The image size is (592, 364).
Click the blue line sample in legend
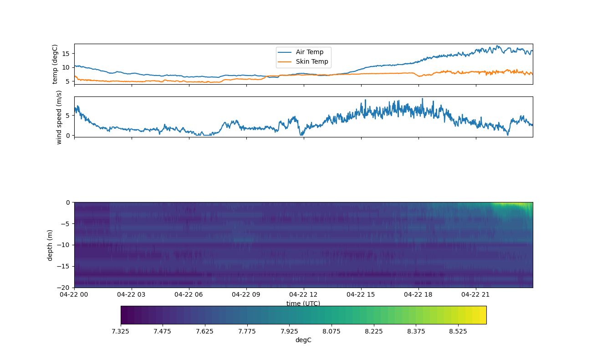click(x=286, y=52)
